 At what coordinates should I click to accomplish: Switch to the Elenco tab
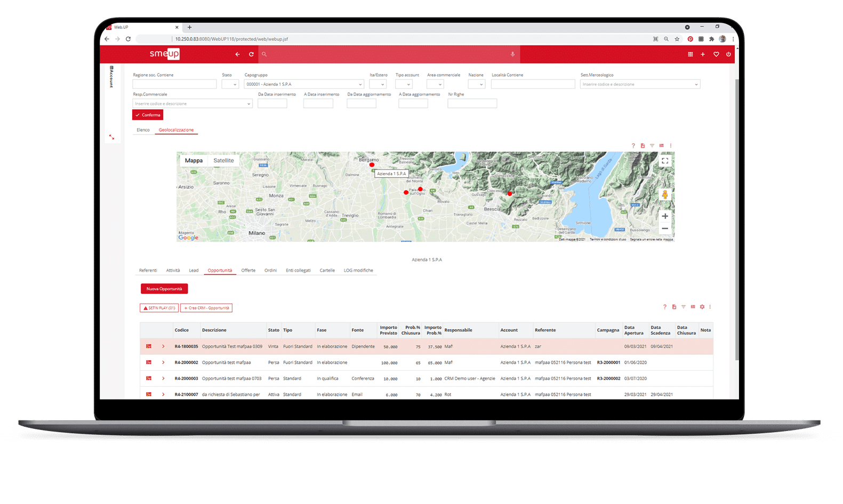(143, 130)
